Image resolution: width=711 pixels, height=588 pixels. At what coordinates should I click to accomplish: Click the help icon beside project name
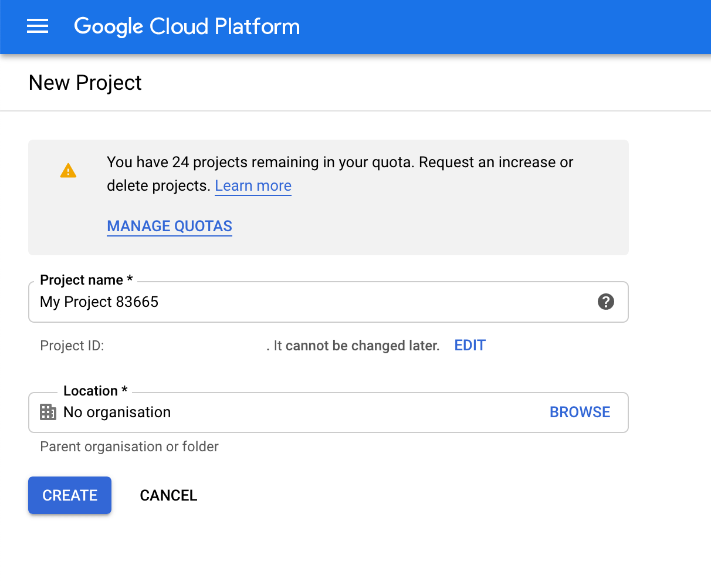(605, 302)
